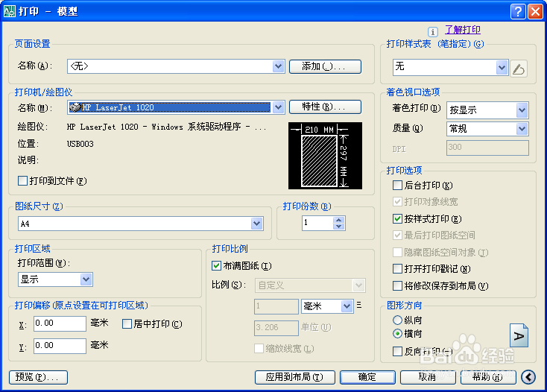
Task: Uncheck 布满图纸 checkbox
Action: pos(216,266)
